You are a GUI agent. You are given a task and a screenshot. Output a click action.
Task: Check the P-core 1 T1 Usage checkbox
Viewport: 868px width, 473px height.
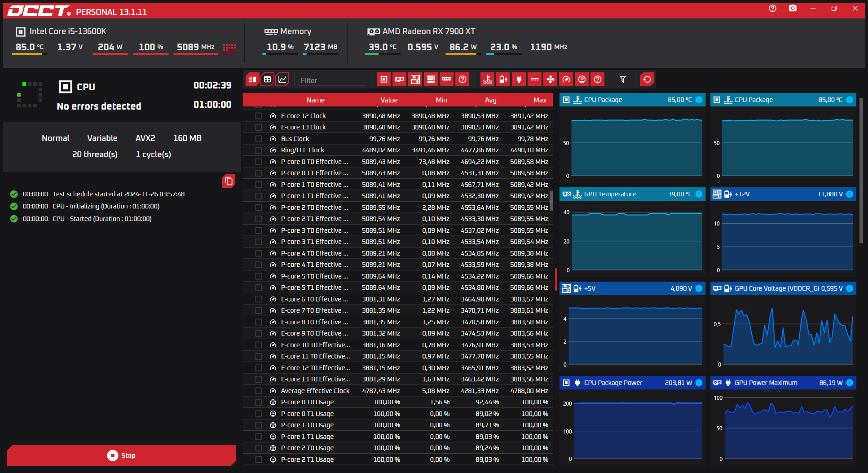point(259,437)
